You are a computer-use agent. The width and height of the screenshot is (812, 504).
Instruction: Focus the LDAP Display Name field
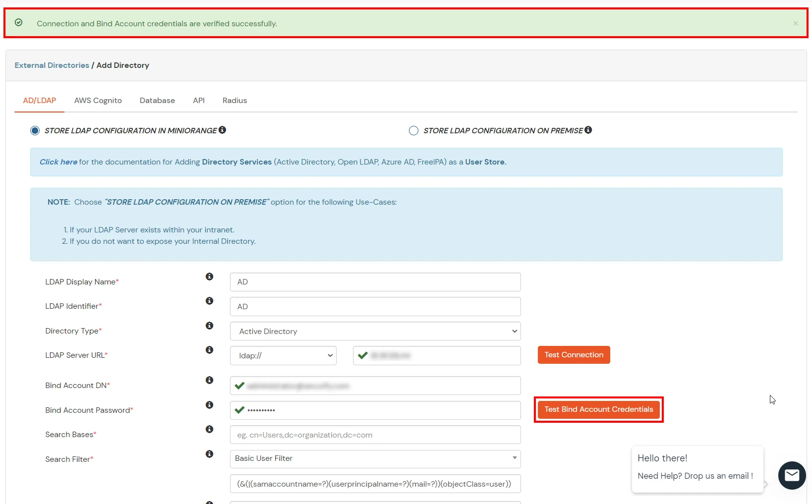(375, 282)
